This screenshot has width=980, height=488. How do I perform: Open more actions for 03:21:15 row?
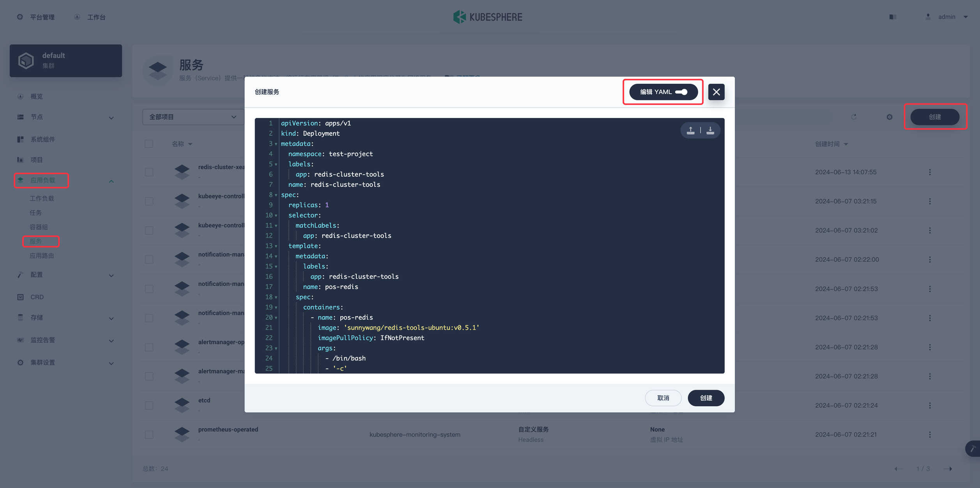(930, 201)
